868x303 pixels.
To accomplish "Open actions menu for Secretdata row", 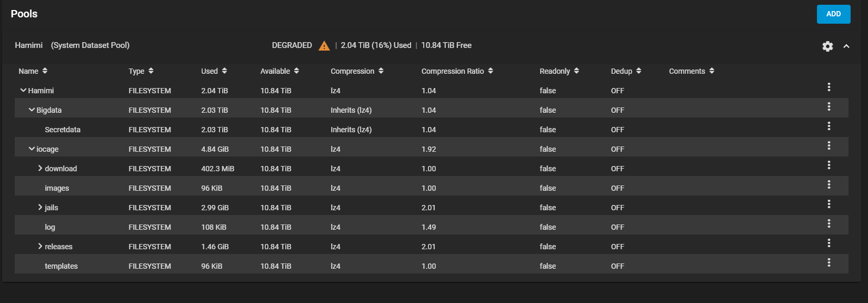I will click(829, 126).
